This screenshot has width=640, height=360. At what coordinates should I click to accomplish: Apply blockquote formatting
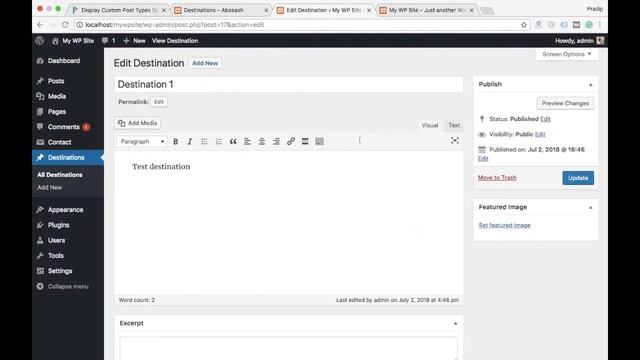click(233, 141)
